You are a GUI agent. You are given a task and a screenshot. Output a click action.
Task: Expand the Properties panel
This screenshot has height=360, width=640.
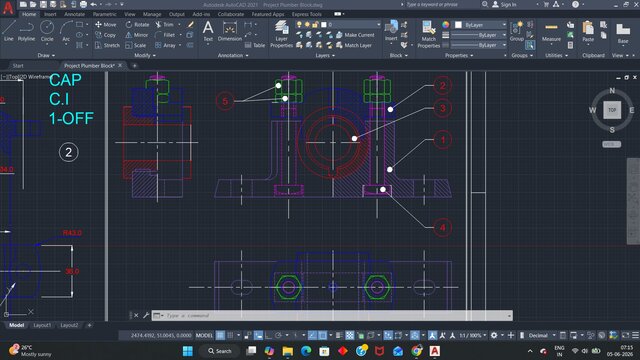coord(459,55)
